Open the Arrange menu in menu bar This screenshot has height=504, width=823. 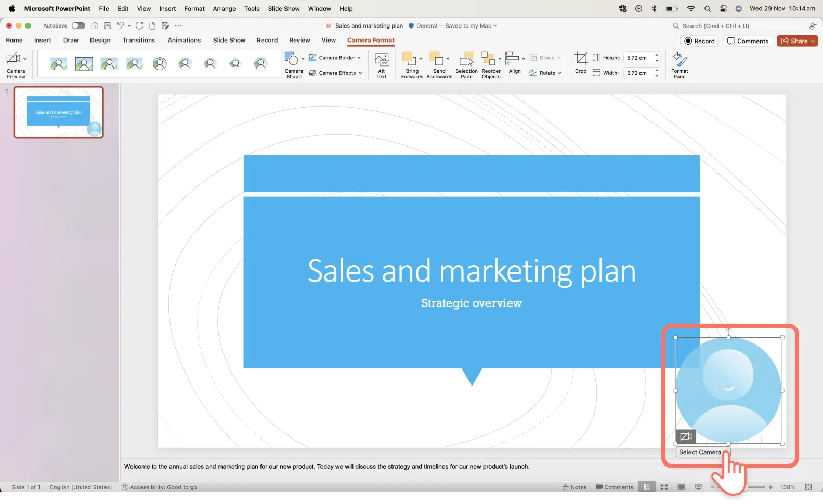pos(224,9)
